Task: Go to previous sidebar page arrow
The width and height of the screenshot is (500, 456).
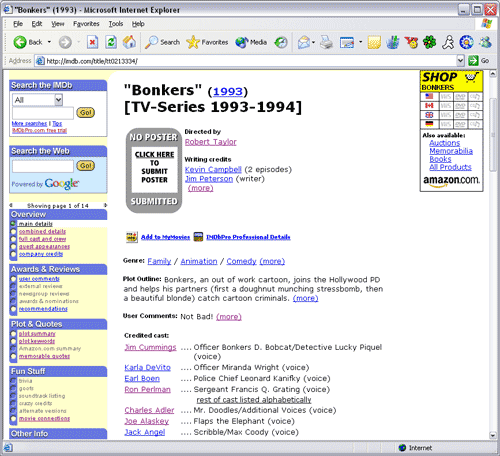Action: 11,205
